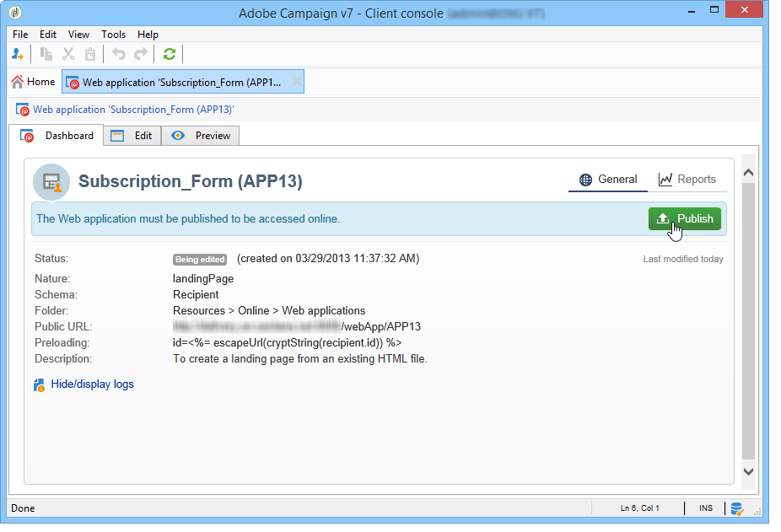
Task: Click the Home house icon
Action: tap(18, 82)
